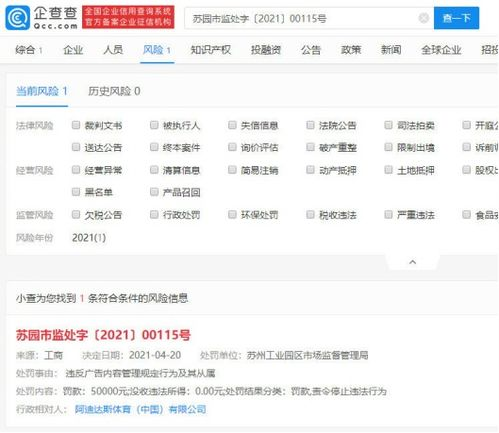
Task: Click the penalty authority 苏州工业园区市场监督管理局
Action: pyautogui.click(x=307, y=355)
